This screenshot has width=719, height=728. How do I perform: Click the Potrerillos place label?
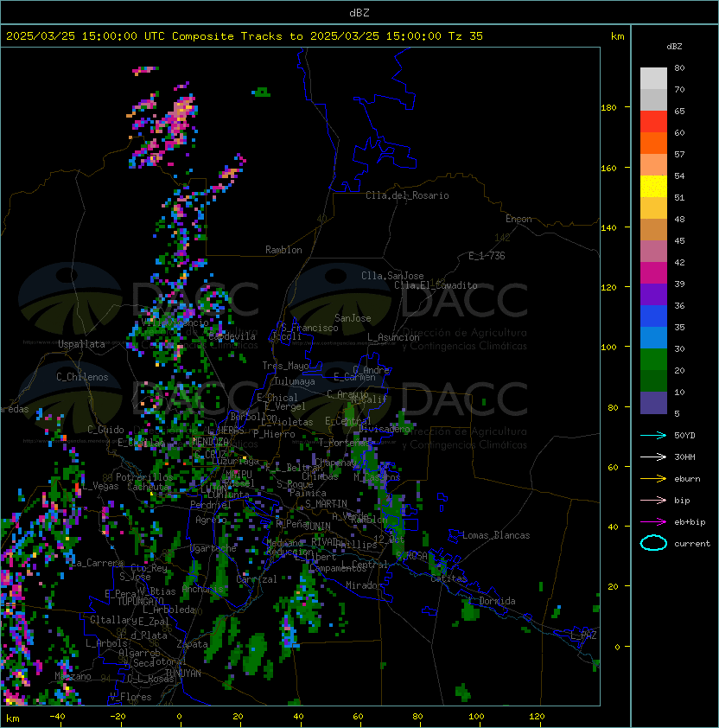(144, 477)
